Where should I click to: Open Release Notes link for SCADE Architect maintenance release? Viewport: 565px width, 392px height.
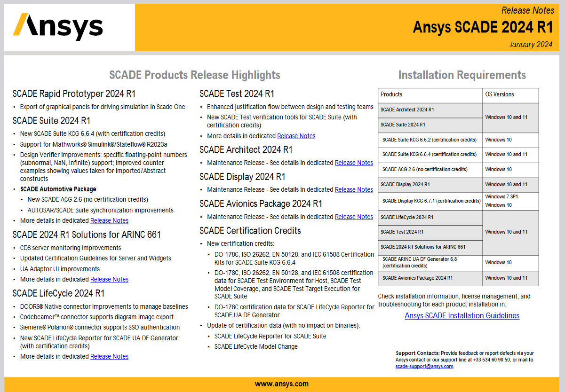click(354, 163)
